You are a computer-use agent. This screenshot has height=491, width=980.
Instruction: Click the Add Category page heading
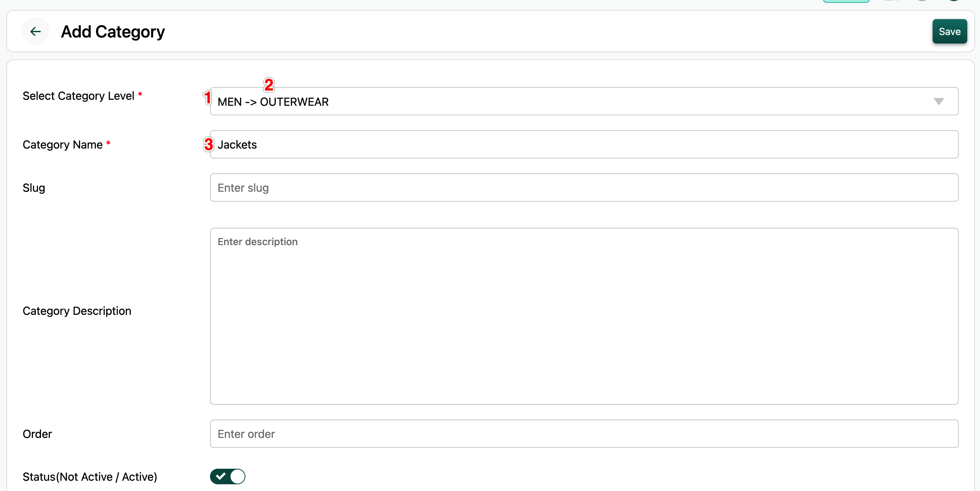tap(113, 31)
